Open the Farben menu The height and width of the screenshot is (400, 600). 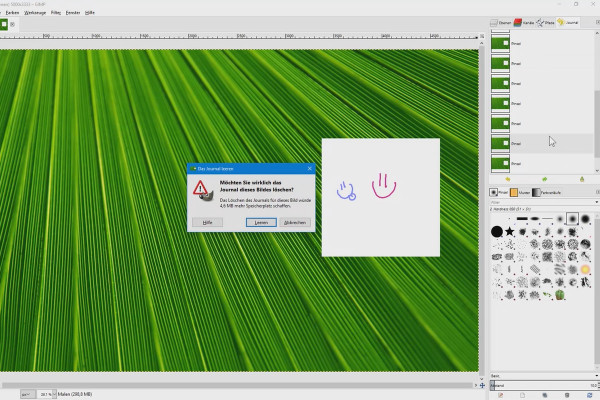[12, 13]
